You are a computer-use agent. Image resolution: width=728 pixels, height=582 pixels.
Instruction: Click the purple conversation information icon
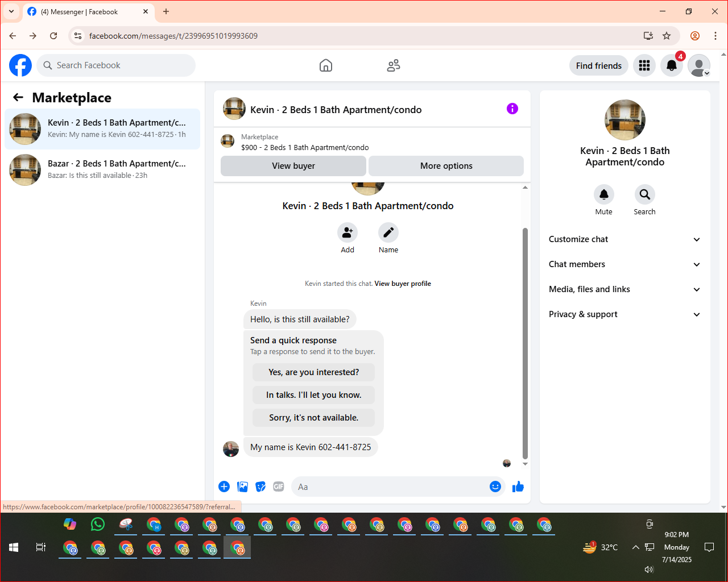[x=512, y=109]
